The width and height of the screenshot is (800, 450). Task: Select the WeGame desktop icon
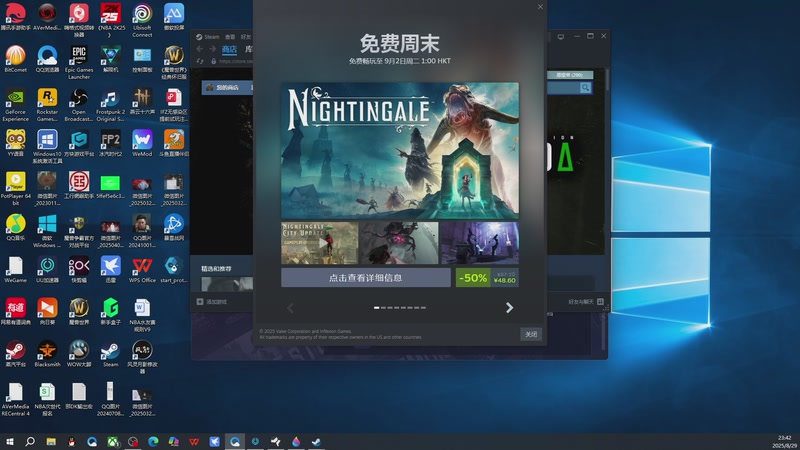(15, 269)
